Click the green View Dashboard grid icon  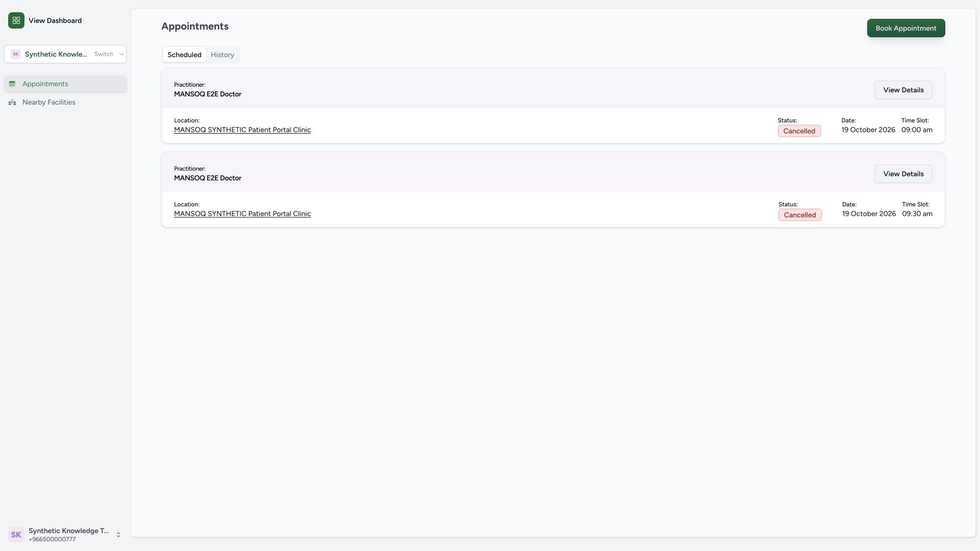pos(16,20)
